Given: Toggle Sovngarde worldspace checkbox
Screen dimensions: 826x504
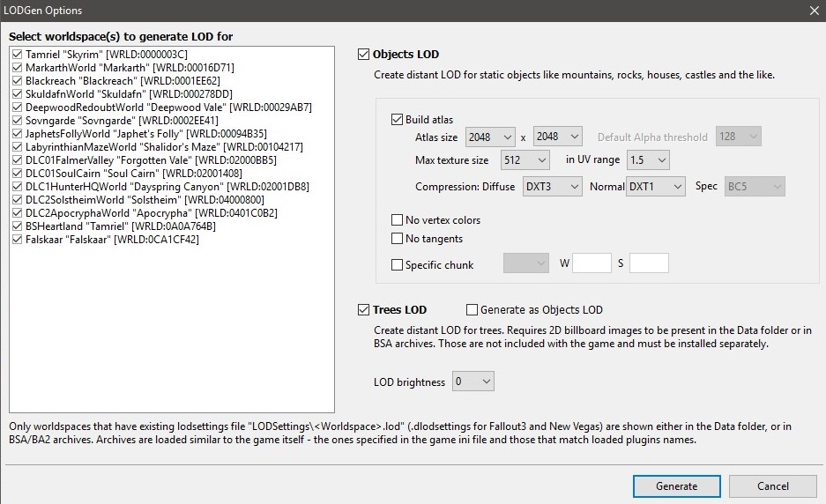Looking at the screenshot, I should (17, 120).
